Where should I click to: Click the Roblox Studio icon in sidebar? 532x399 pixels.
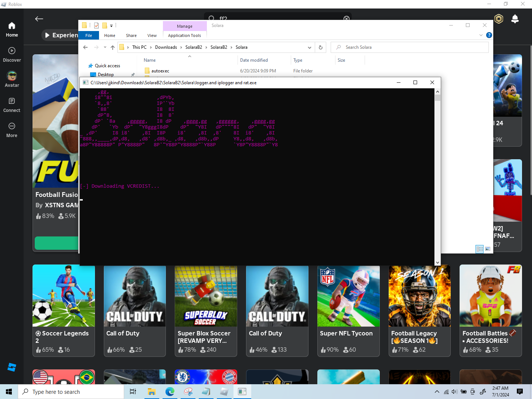(12, 367)
